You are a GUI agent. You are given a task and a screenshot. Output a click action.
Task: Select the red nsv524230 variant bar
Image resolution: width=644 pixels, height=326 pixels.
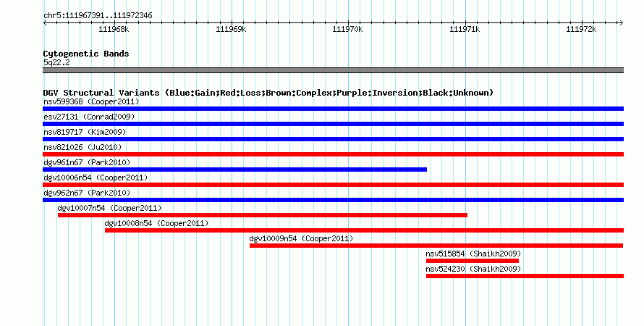tap(525, 276)
